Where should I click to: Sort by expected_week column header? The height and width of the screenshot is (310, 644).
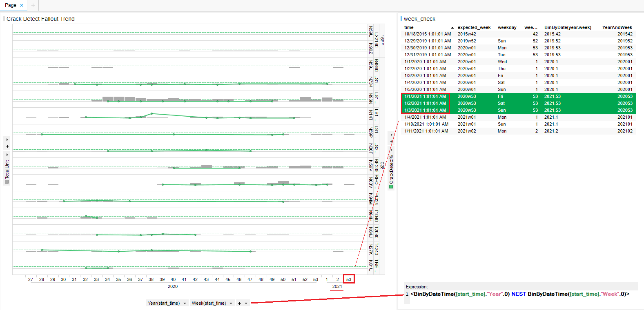click(474, 27)
